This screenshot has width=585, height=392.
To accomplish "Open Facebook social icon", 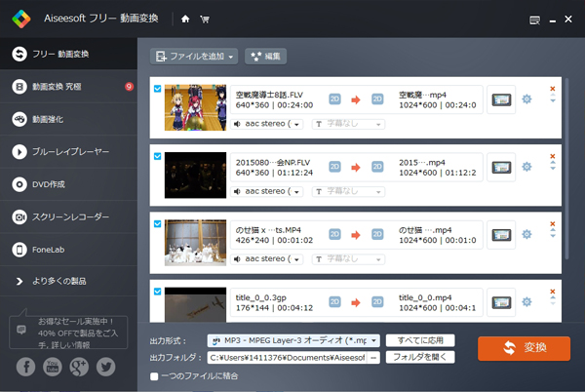I will (25, 367).
